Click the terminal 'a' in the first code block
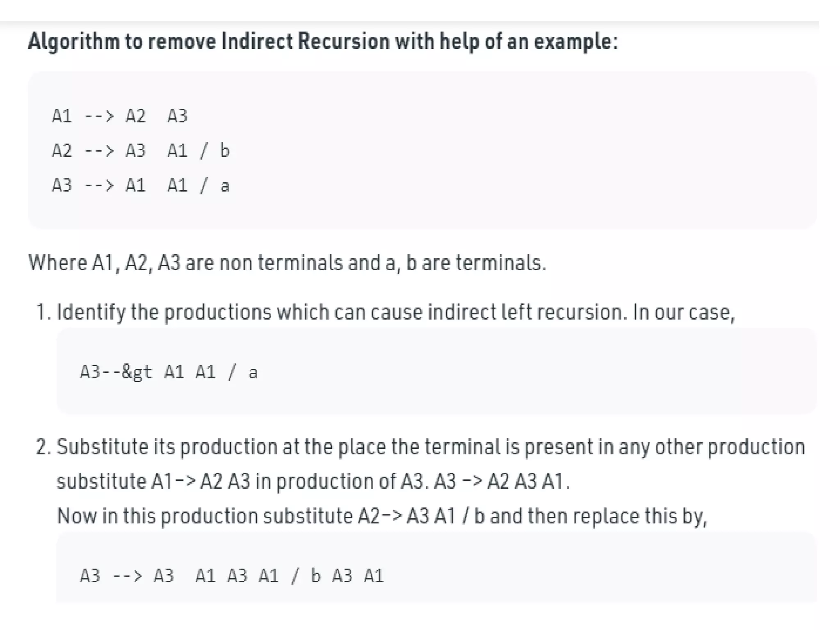This screenshot has height=630, width=840. click(x=225, y=186)
